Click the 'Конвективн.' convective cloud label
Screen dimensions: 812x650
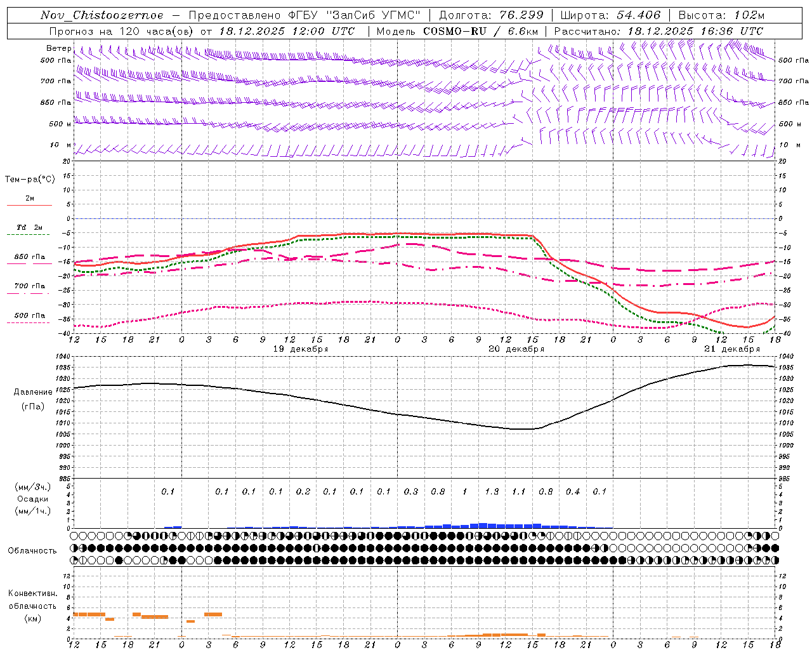pos(32,594)
